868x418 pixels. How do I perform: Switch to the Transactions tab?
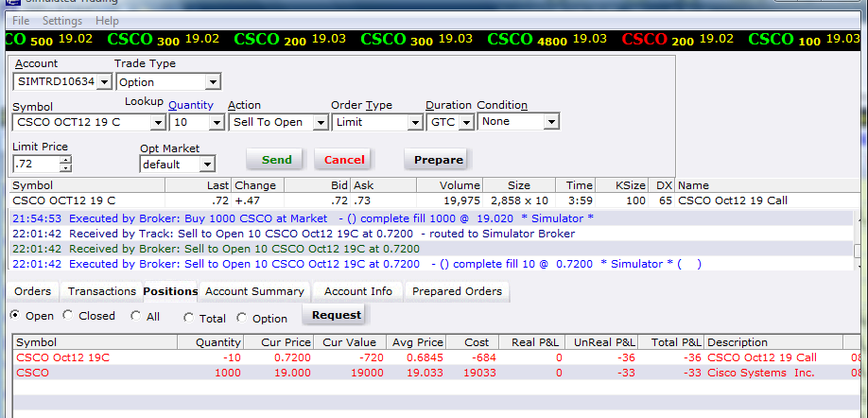click(102, 291)
